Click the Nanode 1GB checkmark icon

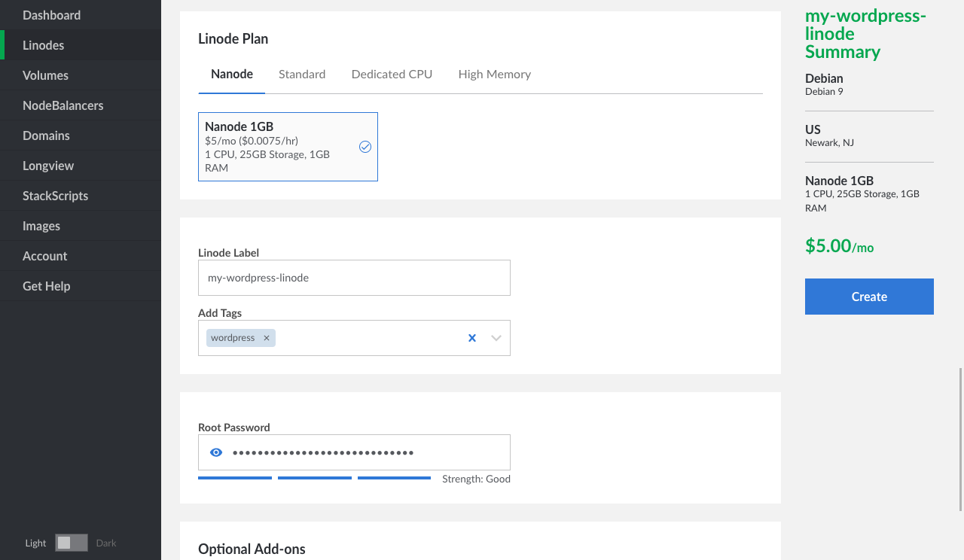pos(365,147)
